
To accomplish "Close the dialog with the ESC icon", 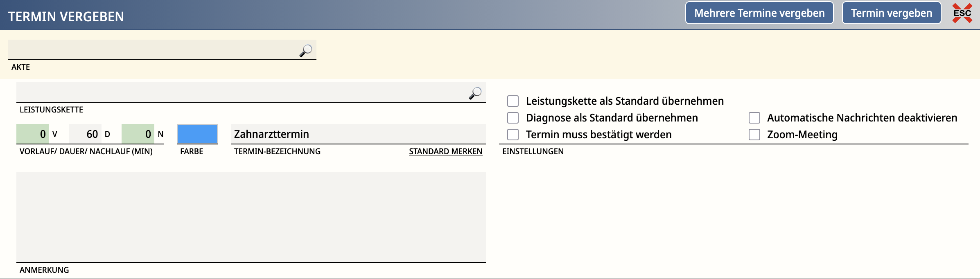I will pos(962,13).
